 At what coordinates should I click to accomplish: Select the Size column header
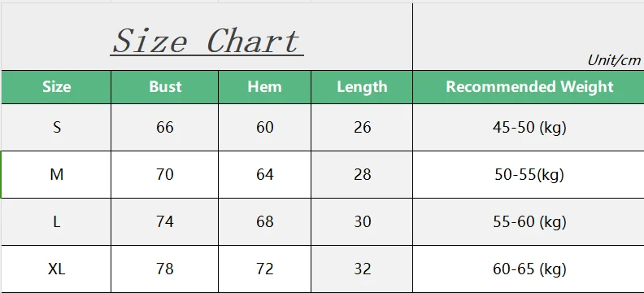point(56,87)
